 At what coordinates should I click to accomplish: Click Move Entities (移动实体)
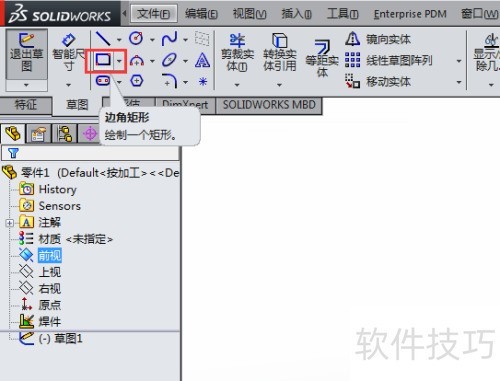378,82
